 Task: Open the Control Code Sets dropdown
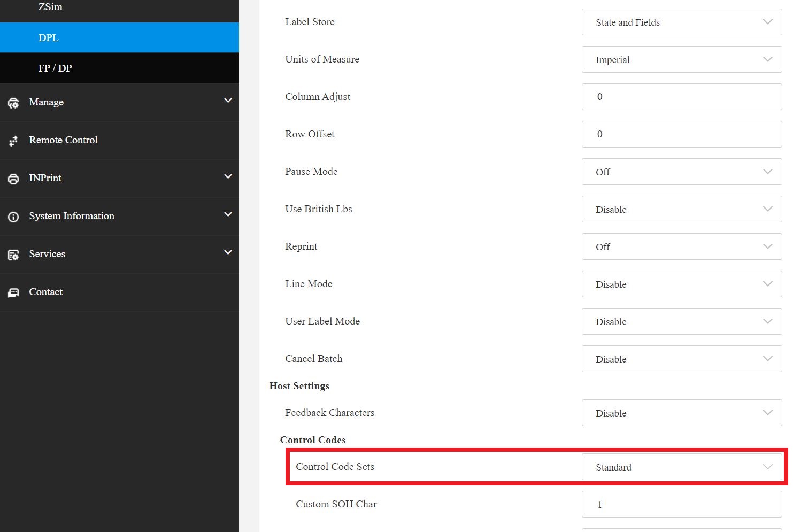[682, 467]
